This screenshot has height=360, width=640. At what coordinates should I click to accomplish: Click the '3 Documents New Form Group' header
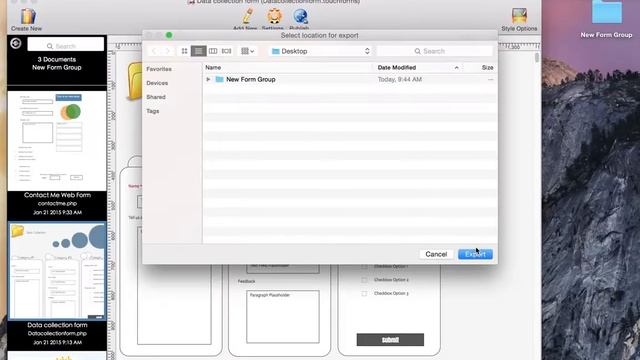(x=57, y=63)
